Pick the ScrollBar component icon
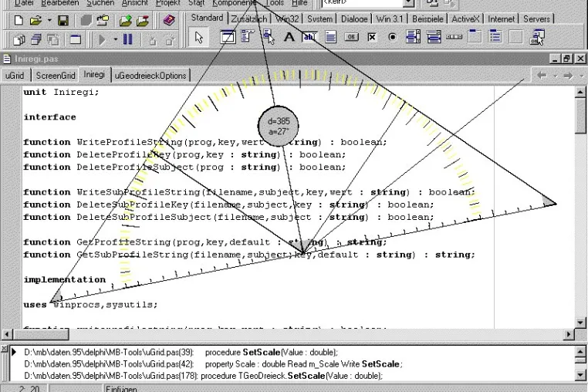This screenshot has height=392, width=588. [x=454, y=37]
